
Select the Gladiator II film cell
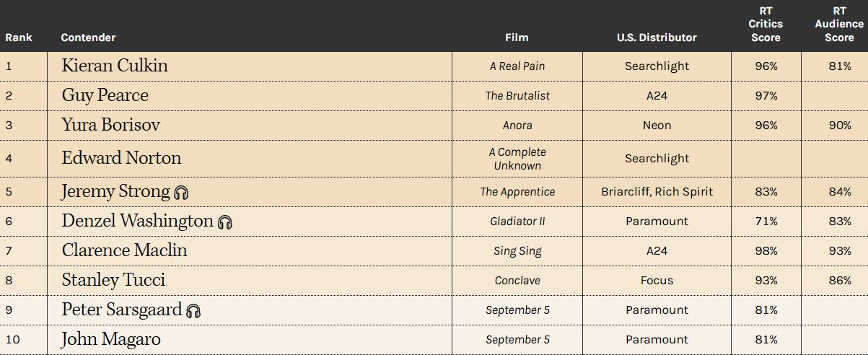tap(517, 222)
